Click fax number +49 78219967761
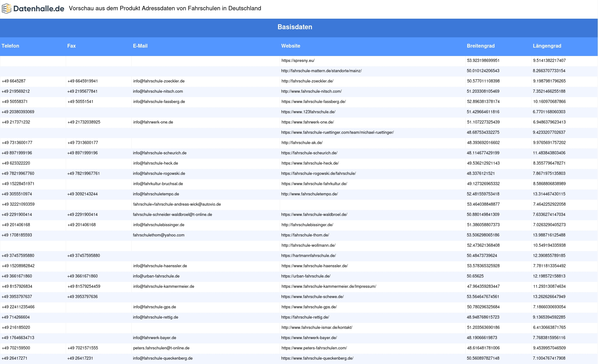Screen dimensions: 598x364 (x=83, y=174)
